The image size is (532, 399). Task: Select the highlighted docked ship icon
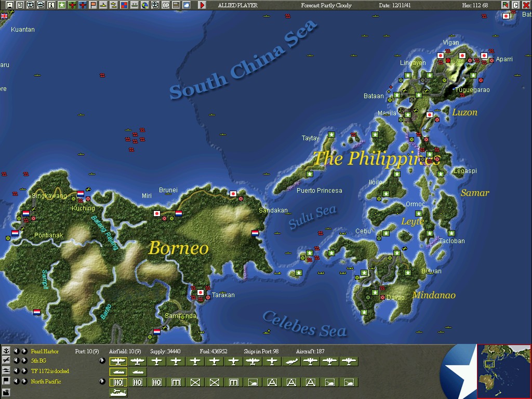[x=118, y=372]
